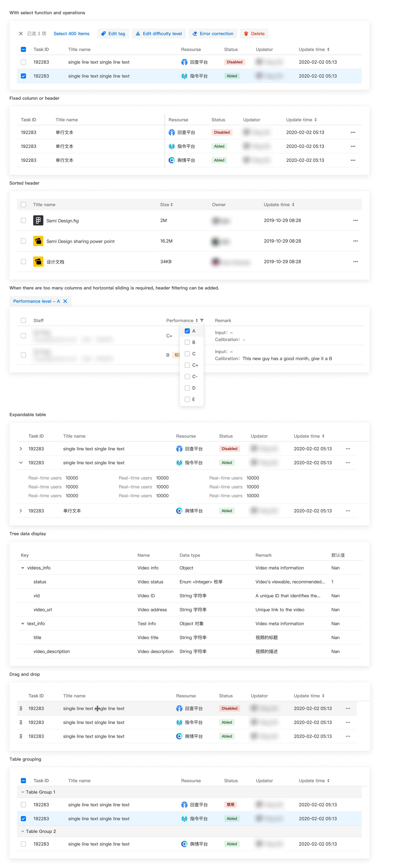Grab drag handle of 舆情平台 row in Drag table

pos(21,737)
